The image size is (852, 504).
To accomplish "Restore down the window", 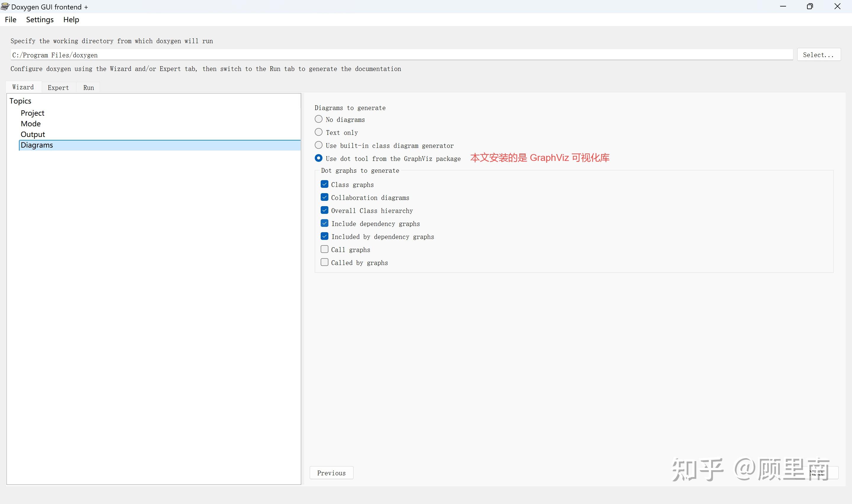I will (810, 7).
